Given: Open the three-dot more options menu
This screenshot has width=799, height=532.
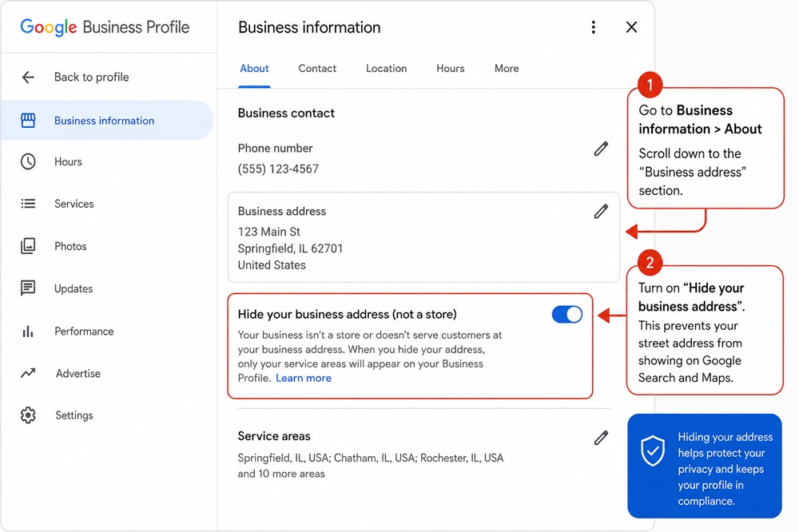Looking at the screenshot, I should (x=593, y=27).
